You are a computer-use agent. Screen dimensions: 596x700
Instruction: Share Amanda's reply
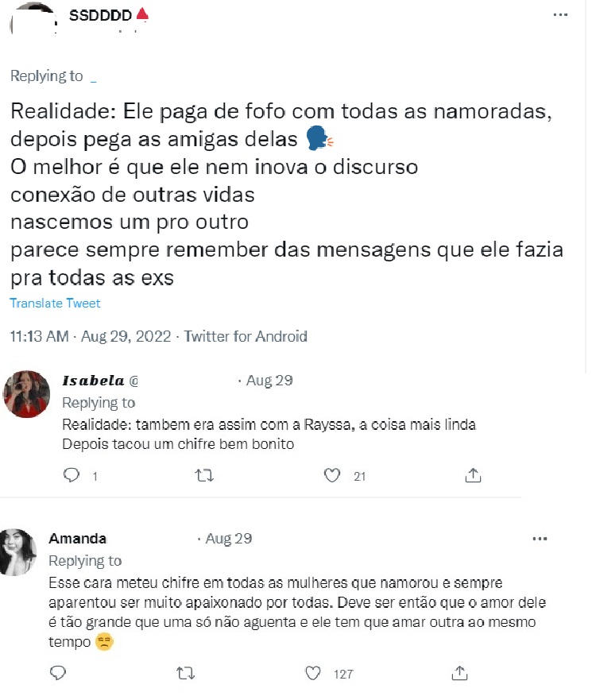[459, 673]
